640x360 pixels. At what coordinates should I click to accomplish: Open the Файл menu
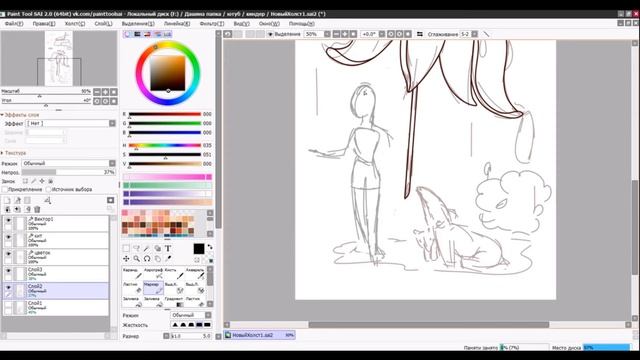(x=13, y=24)
